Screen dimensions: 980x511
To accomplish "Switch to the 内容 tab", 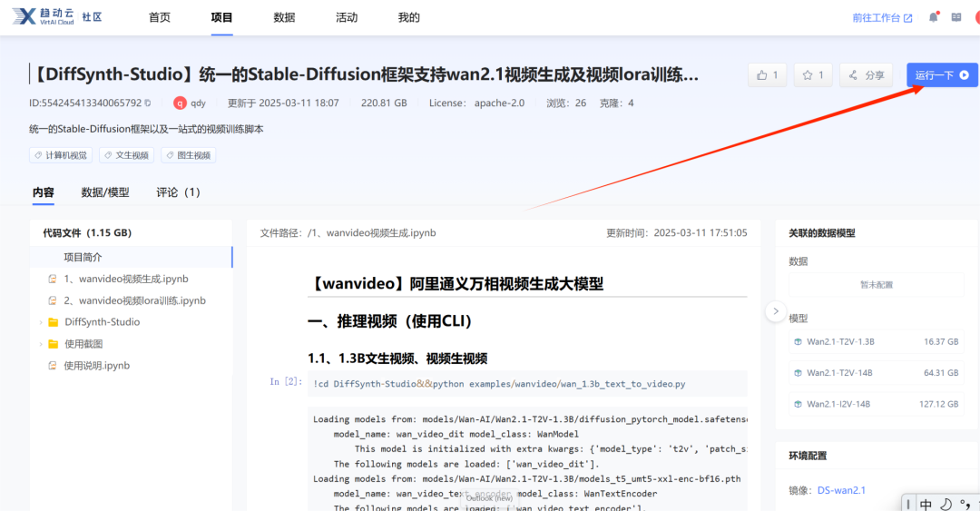I will (44, 192).
